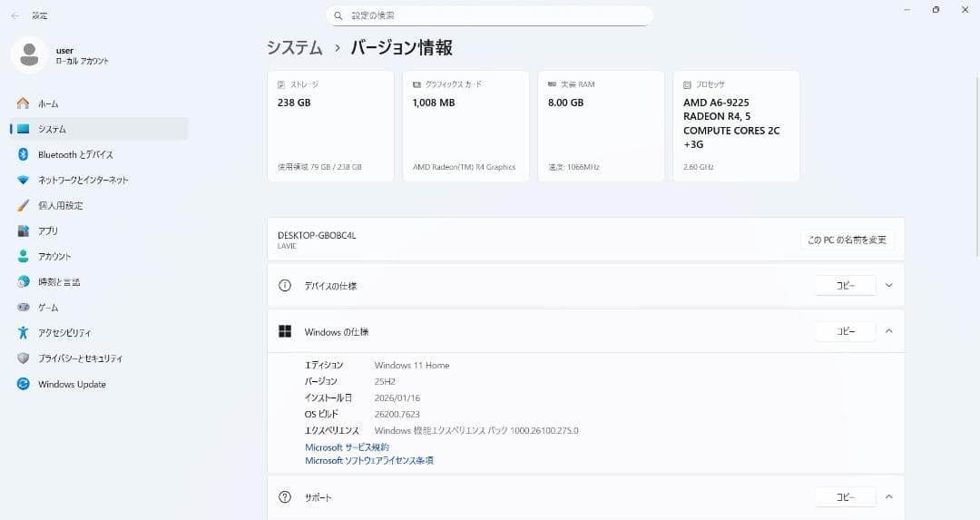Click the Windows logo beside Windows の仕様

point(285,331)
